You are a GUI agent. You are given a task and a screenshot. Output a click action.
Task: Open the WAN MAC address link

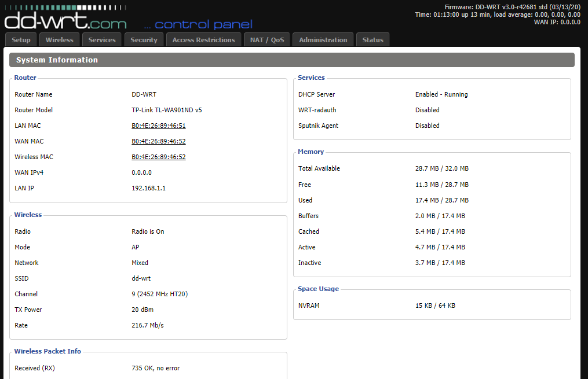point(159,141)
